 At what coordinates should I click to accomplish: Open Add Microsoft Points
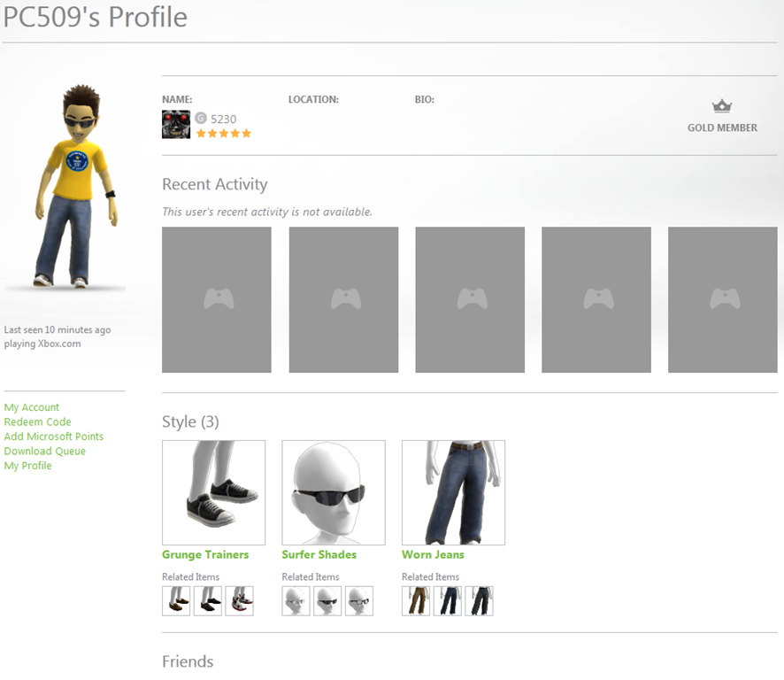pos(54,437)
